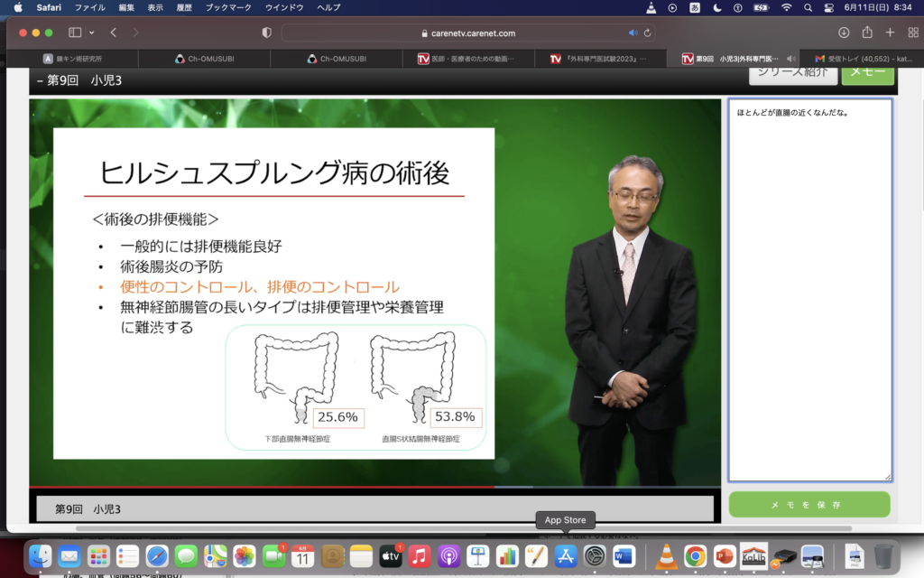
Task: Open the ブックマーク menu in menu bar
Action: point(226,7)
